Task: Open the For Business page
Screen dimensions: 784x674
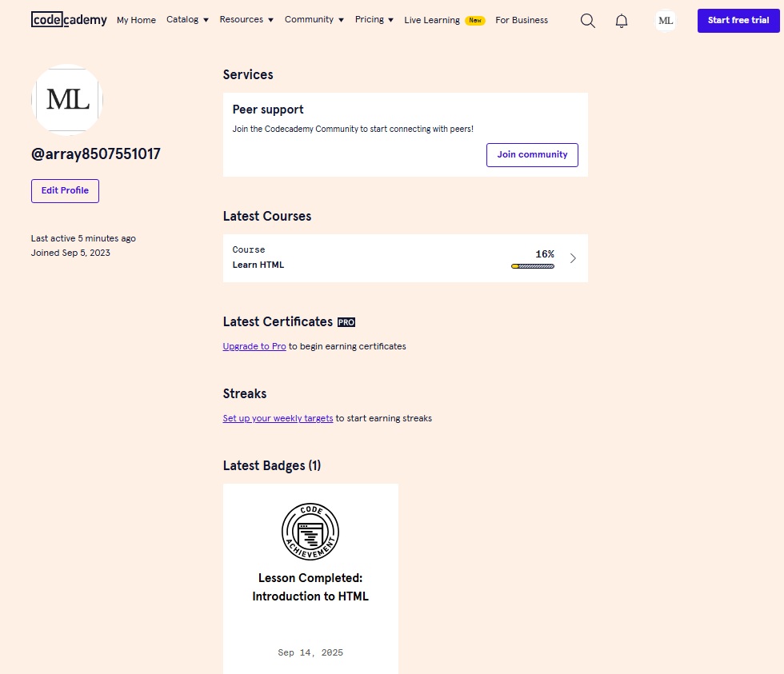Action: pyautogui.click(x=522, y=20)
